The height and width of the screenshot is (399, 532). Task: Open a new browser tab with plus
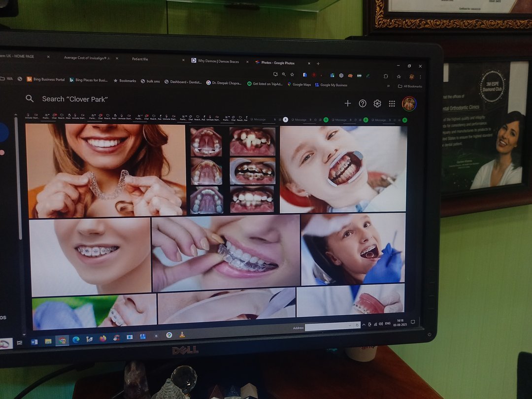click(x=318, y=64)
